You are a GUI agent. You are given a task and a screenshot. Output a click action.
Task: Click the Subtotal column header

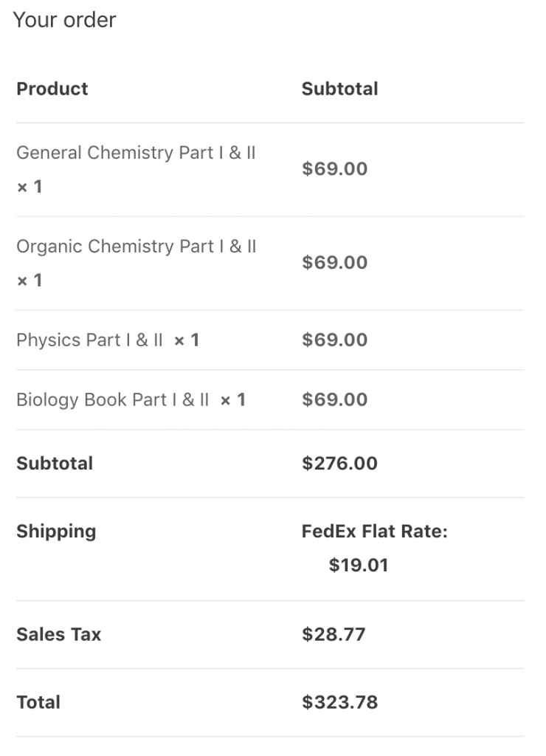(339, 89)
